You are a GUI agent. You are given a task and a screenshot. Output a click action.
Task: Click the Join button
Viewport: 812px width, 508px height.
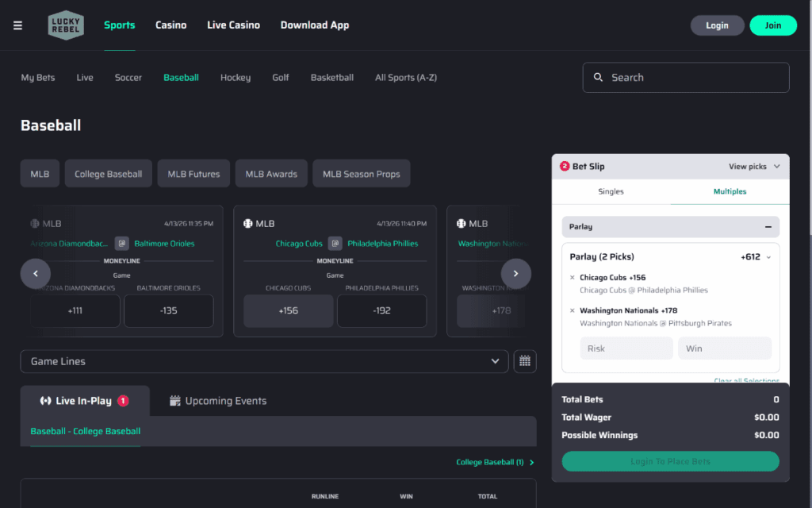[x=773, y=25]
